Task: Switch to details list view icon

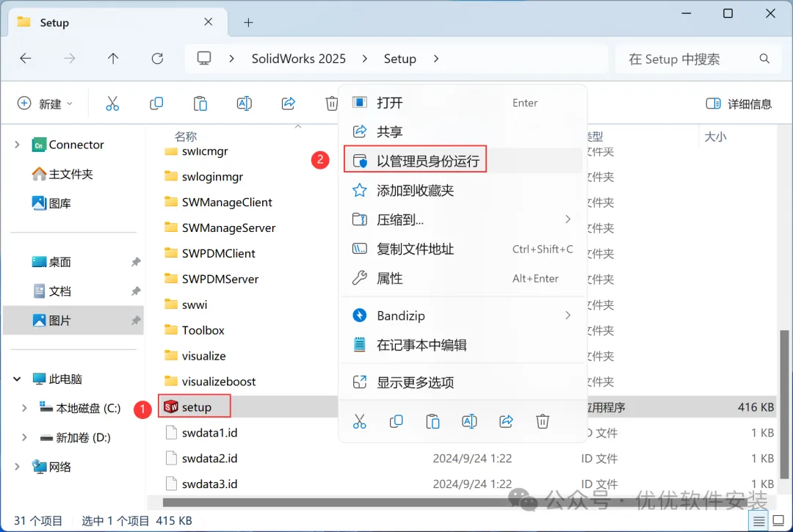Action: 758,521
